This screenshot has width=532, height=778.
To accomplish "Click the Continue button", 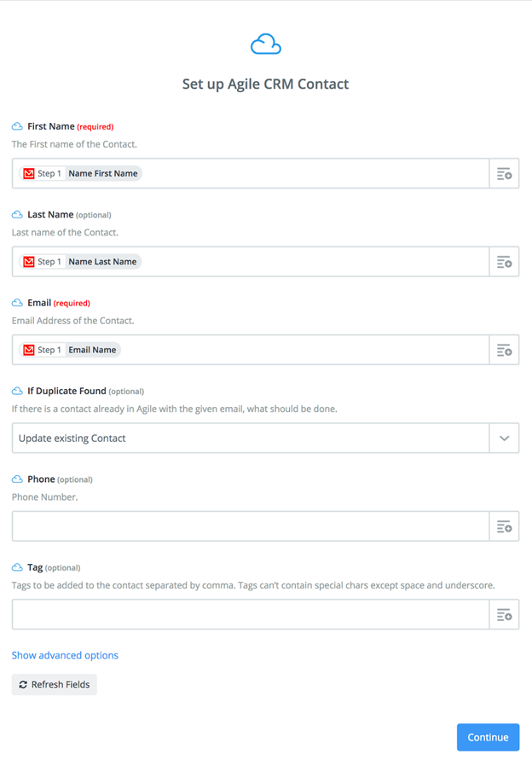I will coord(488,737).
